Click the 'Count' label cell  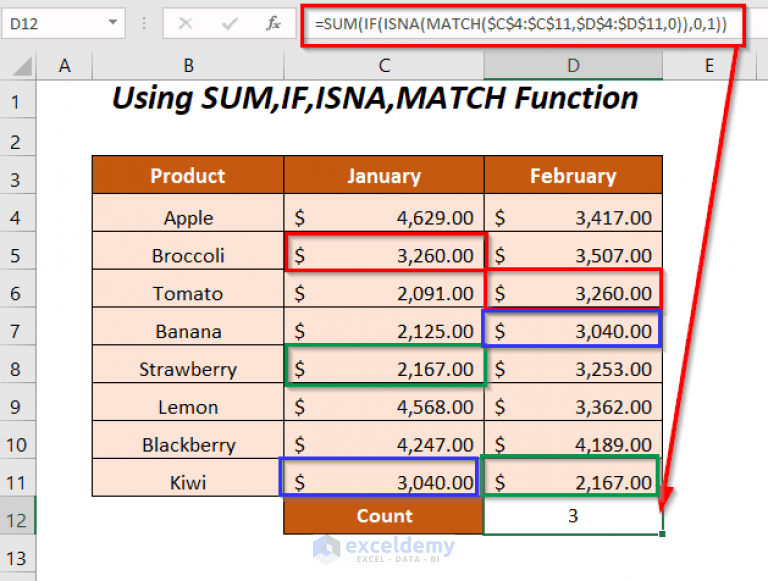[x=384, y=515]
